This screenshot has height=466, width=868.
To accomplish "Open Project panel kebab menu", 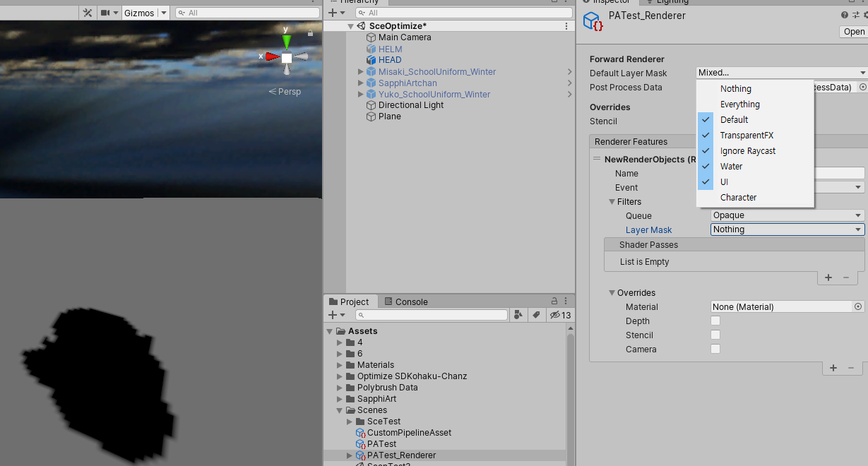I will pyautogui.click(x=566, y=301).
